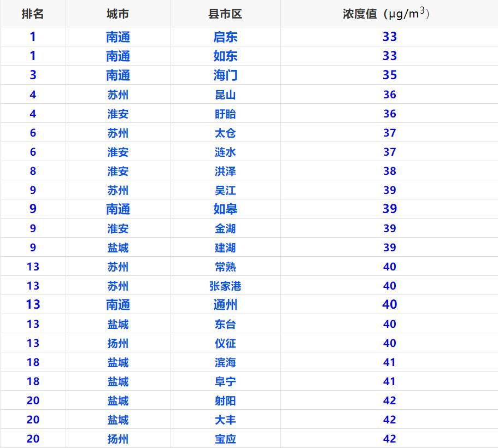The image size is (498, 448).
Task: Select the 洪泽 county cell
Action: pyautogui.click(x=225, y=171)
